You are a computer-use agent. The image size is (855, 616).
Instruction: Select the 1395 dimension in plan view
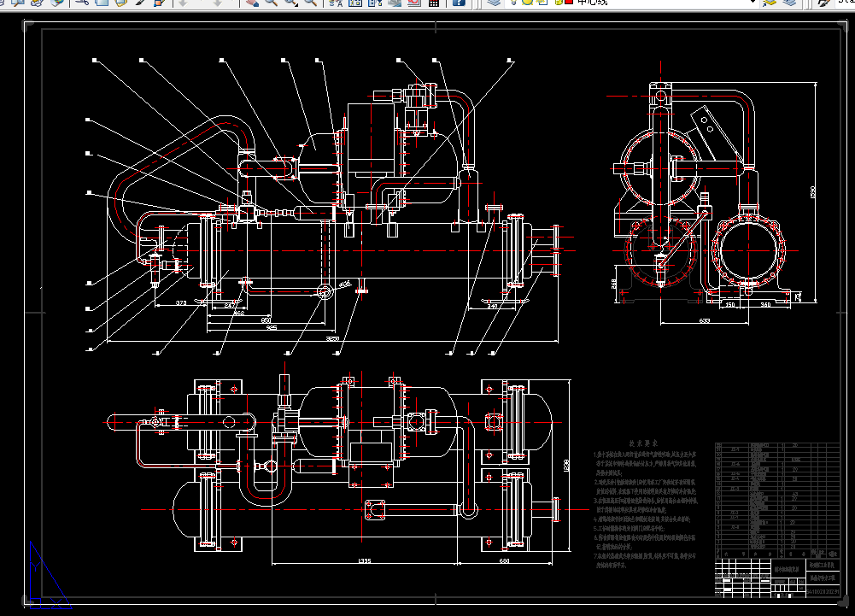[x=364, y=560]
